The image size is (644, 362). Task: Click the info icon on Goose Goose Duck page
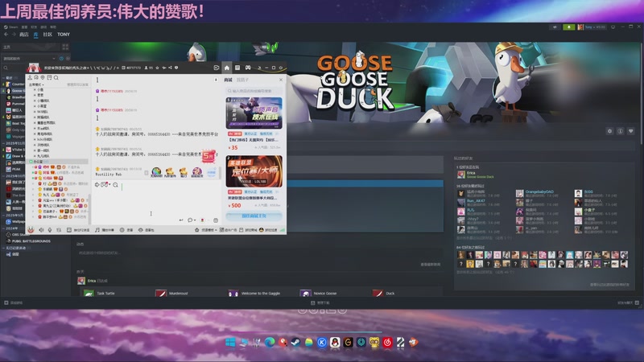pos(620,131)
